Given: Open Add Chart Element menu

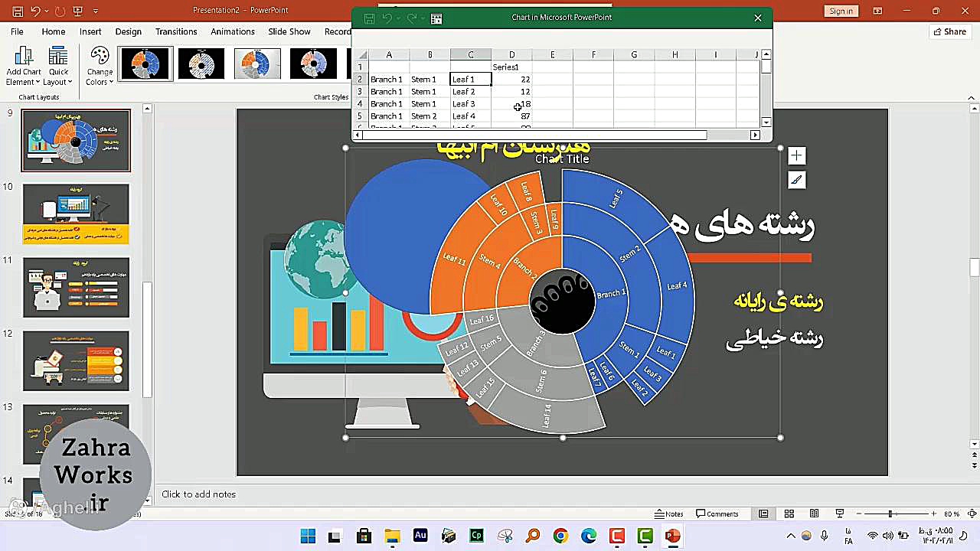Looking at the screenshot, I should tap(24, 66).
